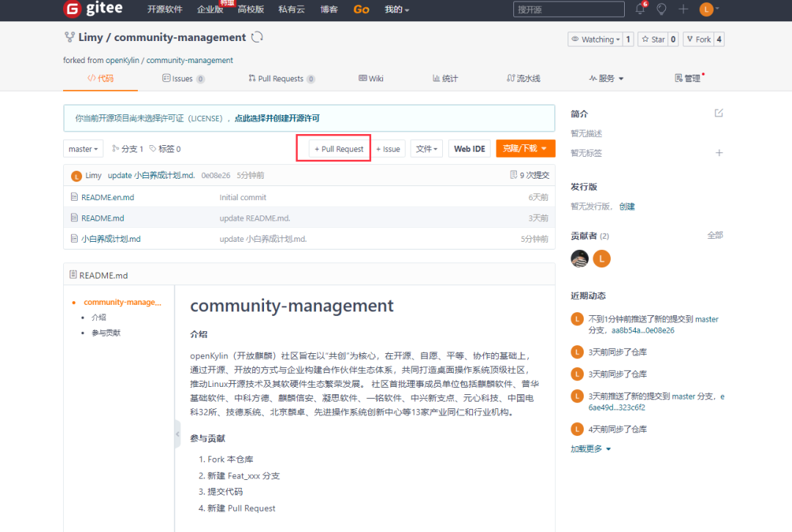Select community-manage... outline heading

122,302
